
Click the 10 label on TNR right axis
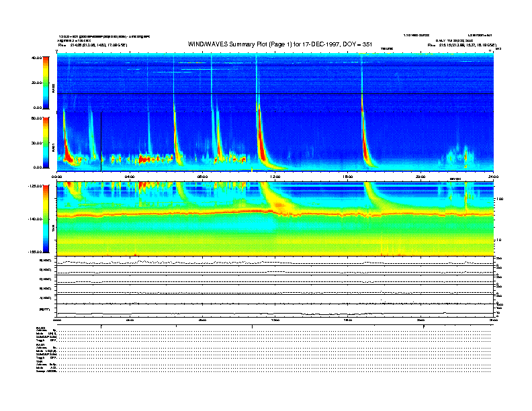[498, 240]
